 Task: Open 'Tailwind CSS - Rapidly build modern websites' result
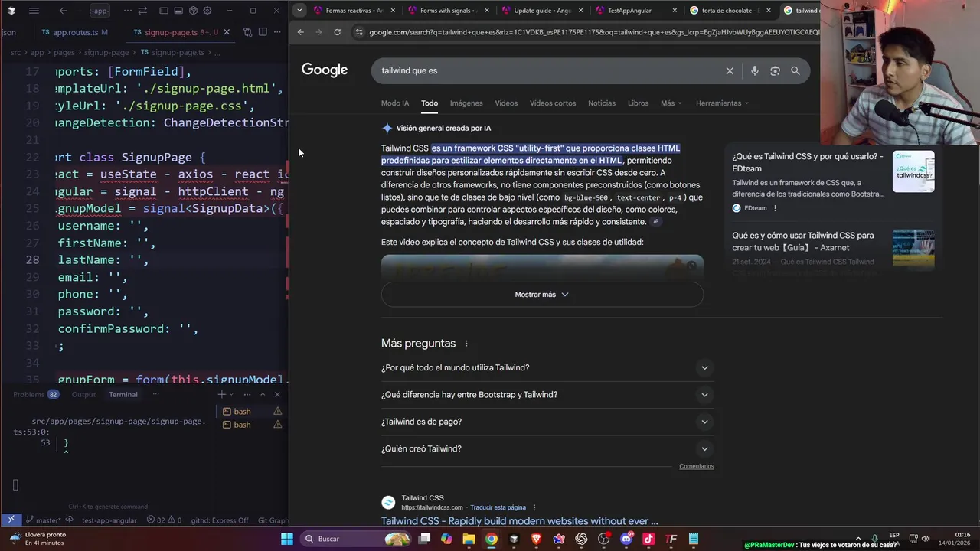[520, 521]
